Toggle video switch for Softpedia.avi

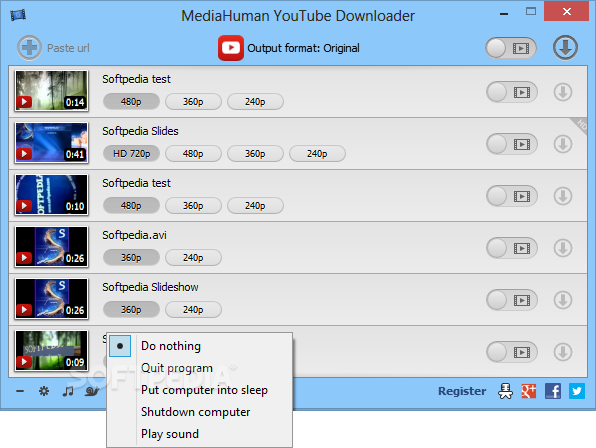point(512,248)
